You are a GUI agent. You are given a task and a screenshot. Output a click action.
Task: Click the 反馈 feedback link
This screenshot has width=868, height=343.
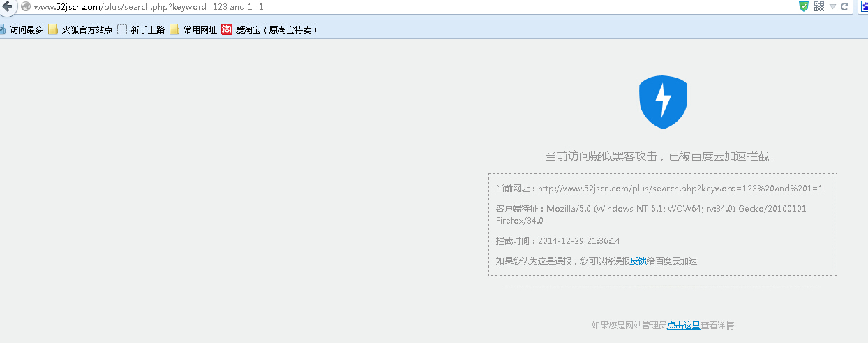pos(638,261)
